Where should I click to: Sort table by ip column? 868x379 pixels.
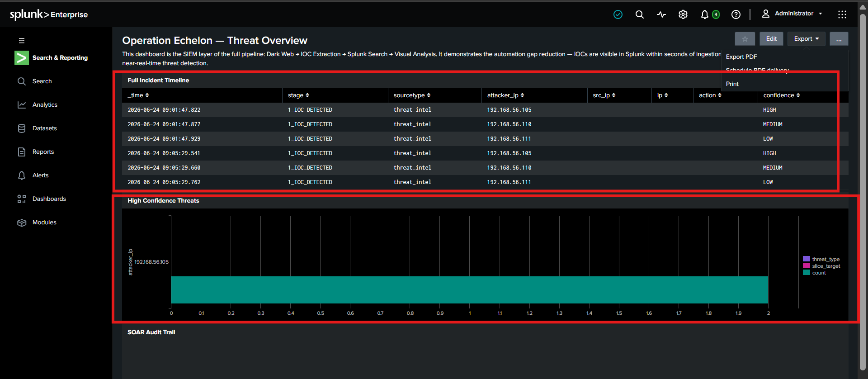(x=662, y=95)
